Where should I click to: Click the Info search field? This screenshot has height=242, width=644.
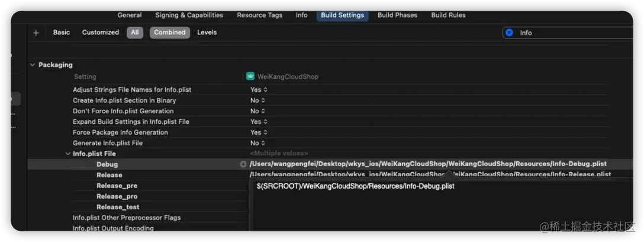pyautogui.click(x=568, y=33)
